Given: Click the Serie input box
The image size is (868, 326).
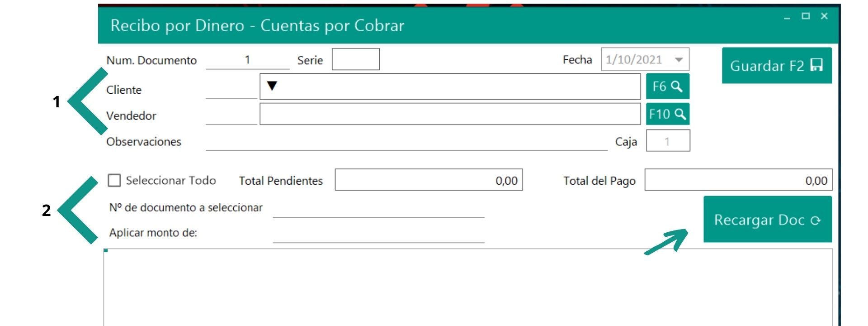Looking at the screenshot, I should pos(355,60).
